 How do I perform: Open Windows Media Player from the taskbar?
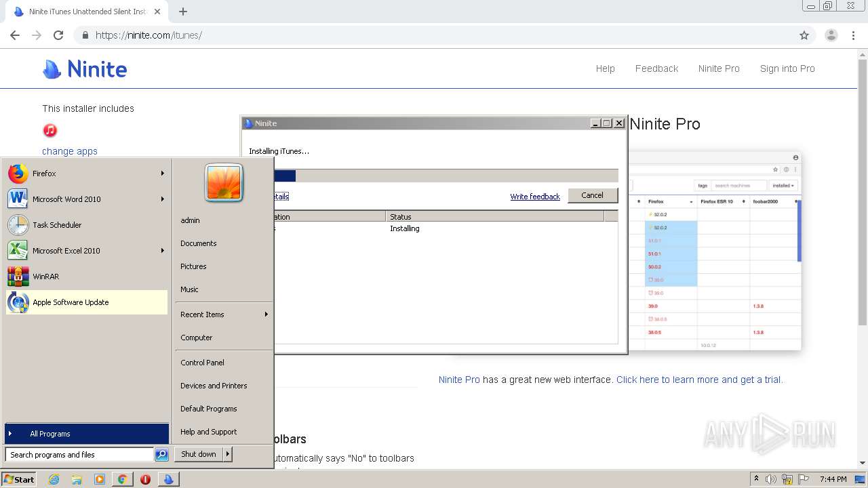tap(100, 479)
